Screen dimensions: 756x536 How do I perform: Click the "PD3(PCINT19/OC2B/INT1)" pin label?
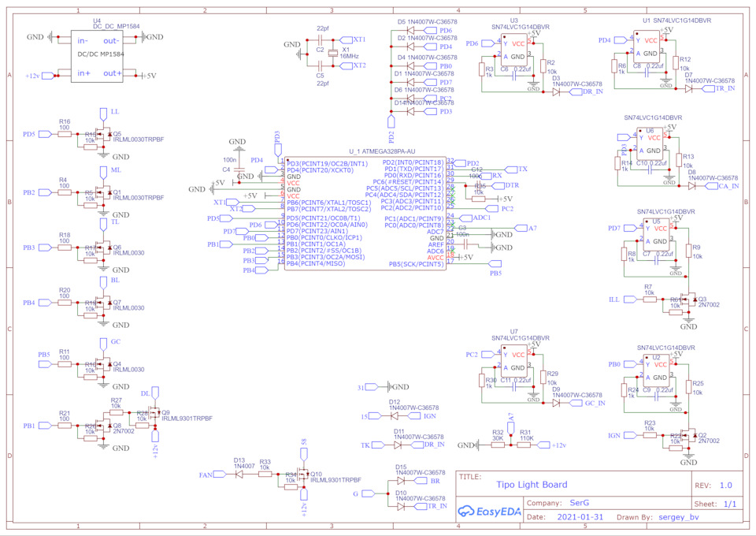click(x=328, y=164)
